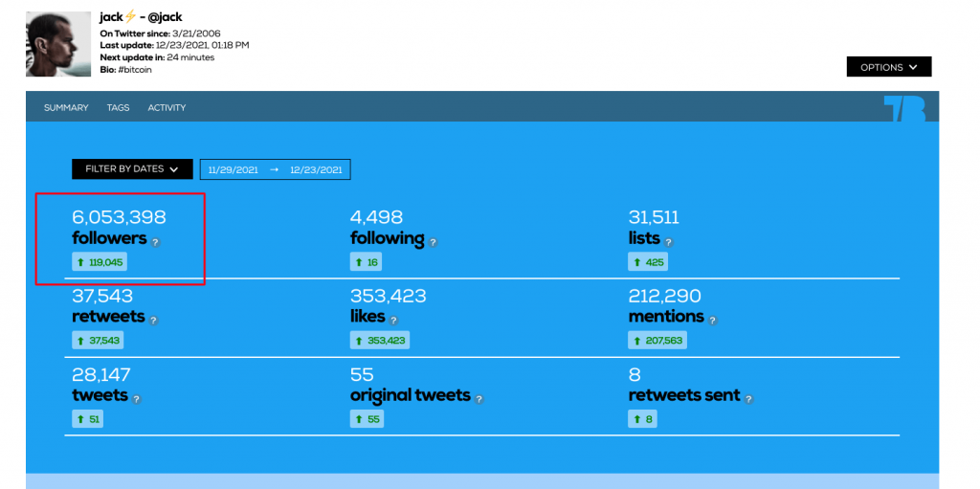The height and width of the screenshot is (489, 980).
Task: Click the 'Next update in: 24 minutes' text
Action: click(157, 56)
